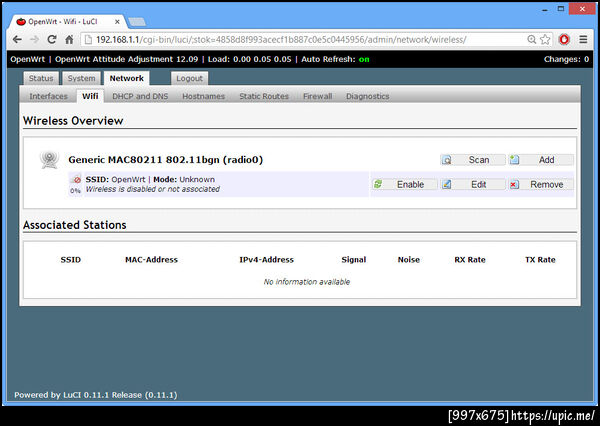Screen dimensions: 600x426
Task: Click the OpenWrt link in header
Action: (28, 59)
